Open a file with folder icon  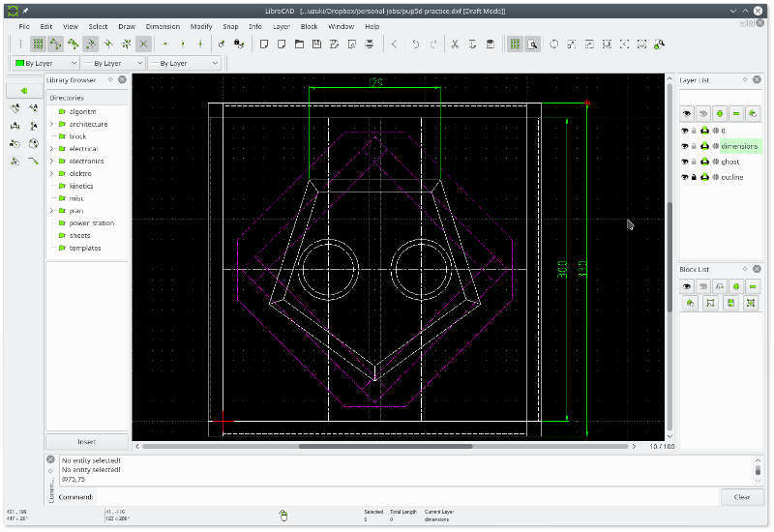point(299,44)
